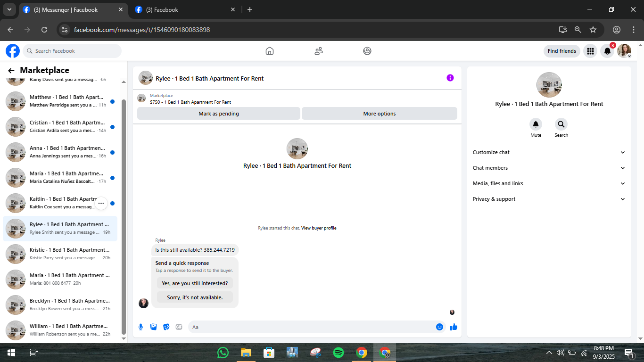This screenshot has width=644, height=362.
Task: Expand Media, files and links section
Action: pyautogui.click(x=549, y=183)
